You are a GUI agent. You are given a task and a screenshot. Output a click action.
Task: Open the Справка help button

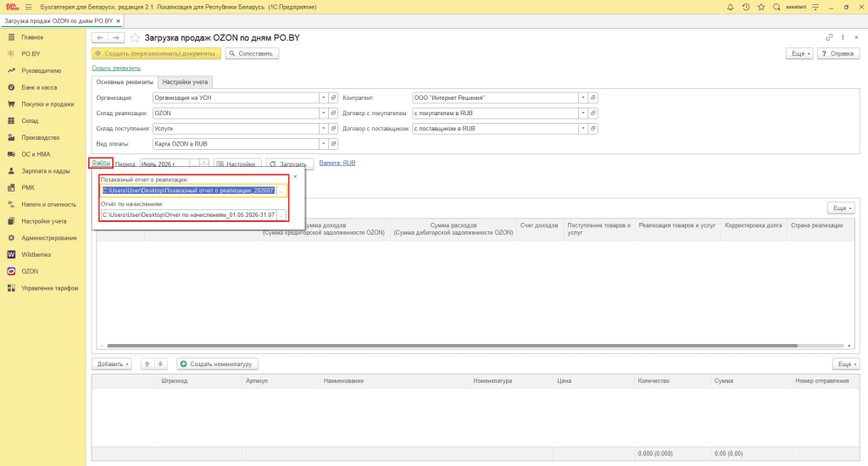pos(838,53)
